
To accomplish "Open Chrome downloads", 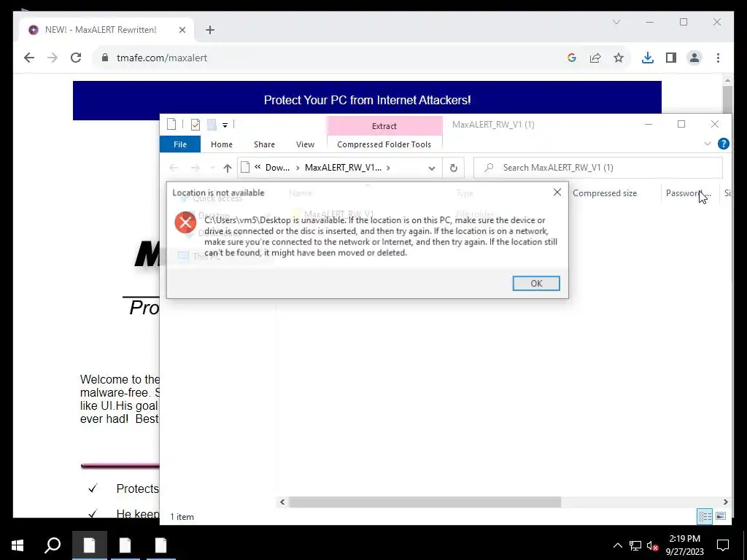I will pyautogui.click(x=648, y=58).
